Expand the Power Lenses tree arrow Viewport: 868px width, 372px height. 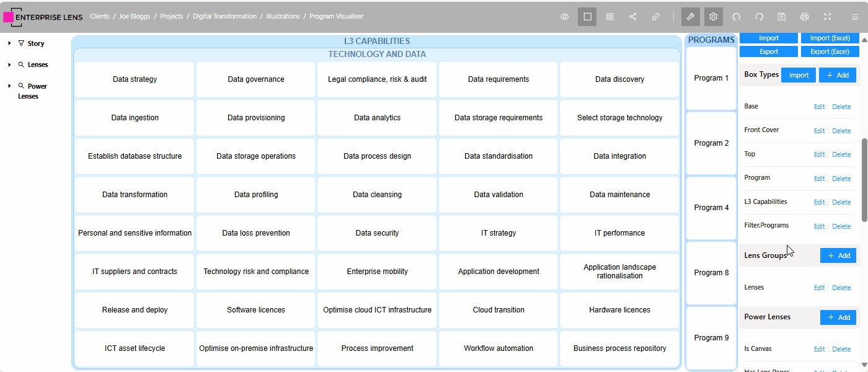9,86
